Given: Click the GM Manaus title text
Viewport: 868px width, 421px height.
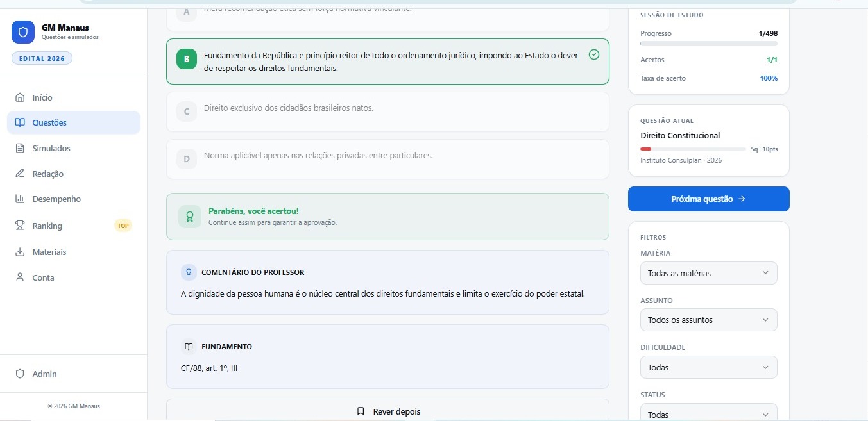Looking at the screenshot, I should click(x=65, y=28).
